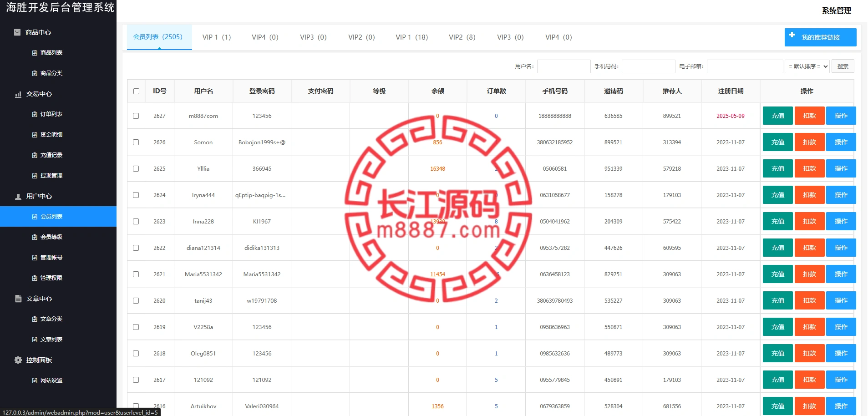Viewport: 868px width, 416px height.
Task: Click the icon beside 文章分类
Action: pyautogui.click(x=35, y=319)
